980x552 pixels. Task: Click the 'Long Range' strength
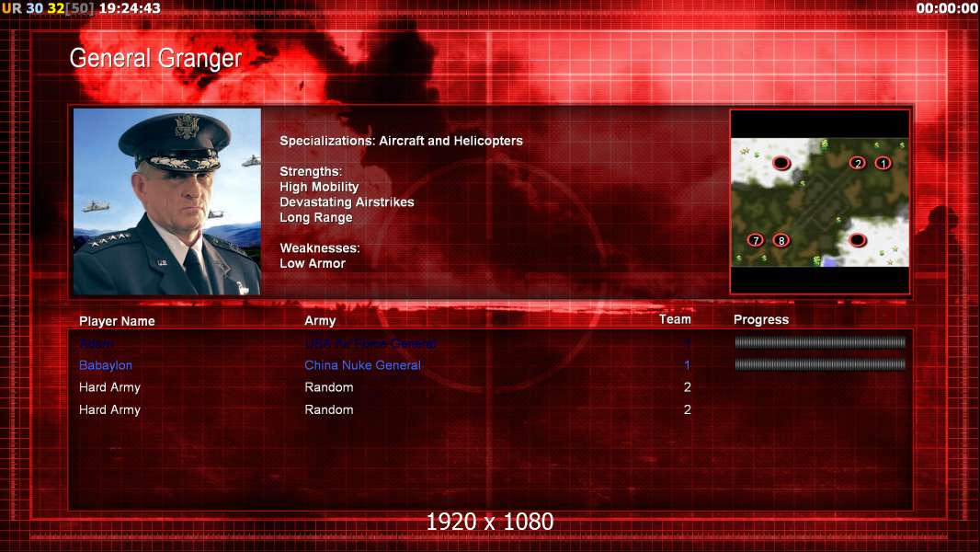(x=315, y=217)
